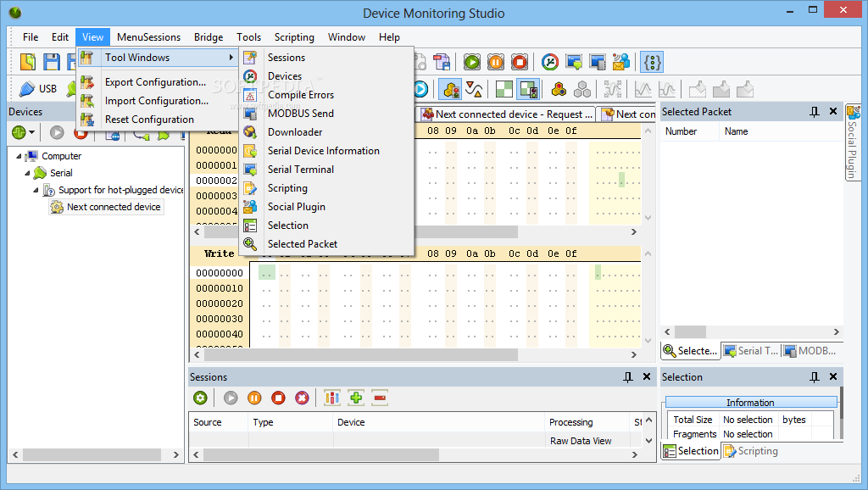Toggle the curly braces {} toolbar button
868x490 pixels.
pos(652,62)
